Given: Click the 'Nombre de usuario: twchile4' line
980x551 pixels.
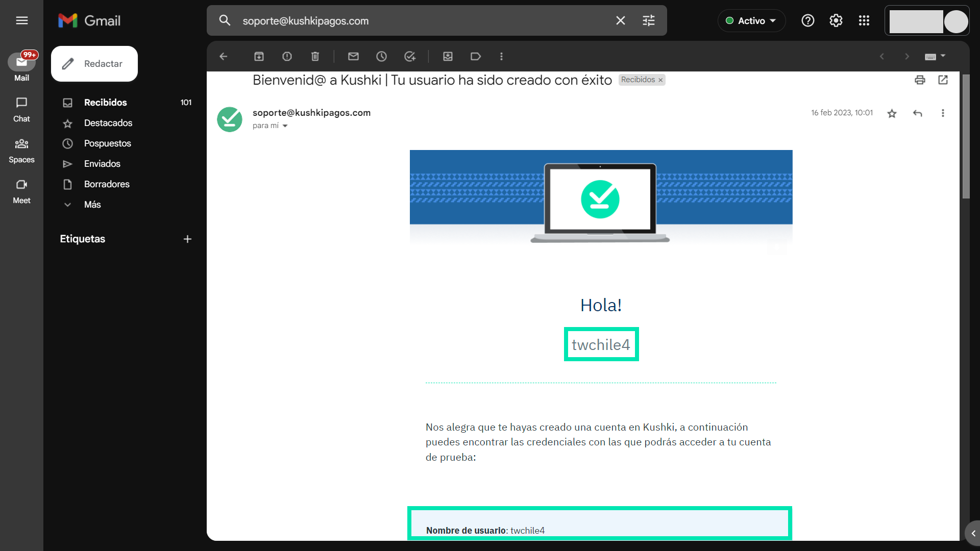Looking at the screenshot, I should [x=485, y=531].
